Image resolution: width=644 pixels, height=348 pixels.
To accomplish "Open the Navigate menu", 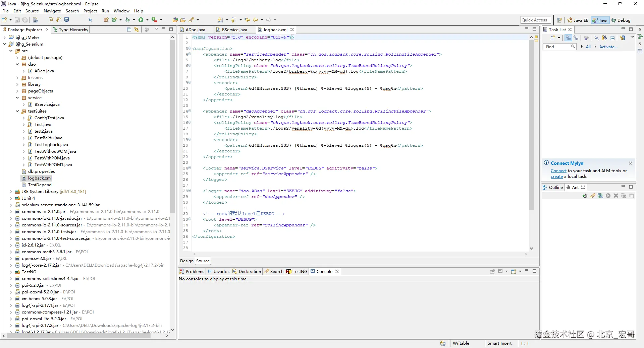I will pos(52,11).
